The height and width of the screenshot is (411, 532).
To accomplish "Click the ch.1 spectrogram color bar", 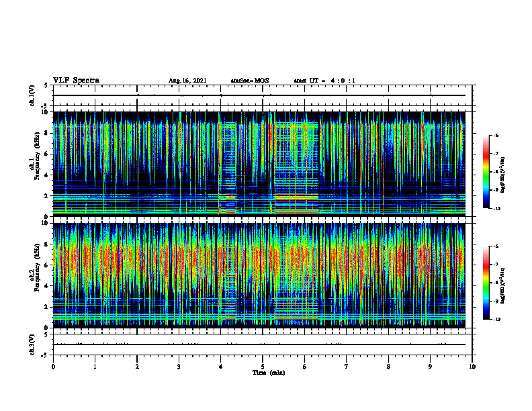I will 486,172.
